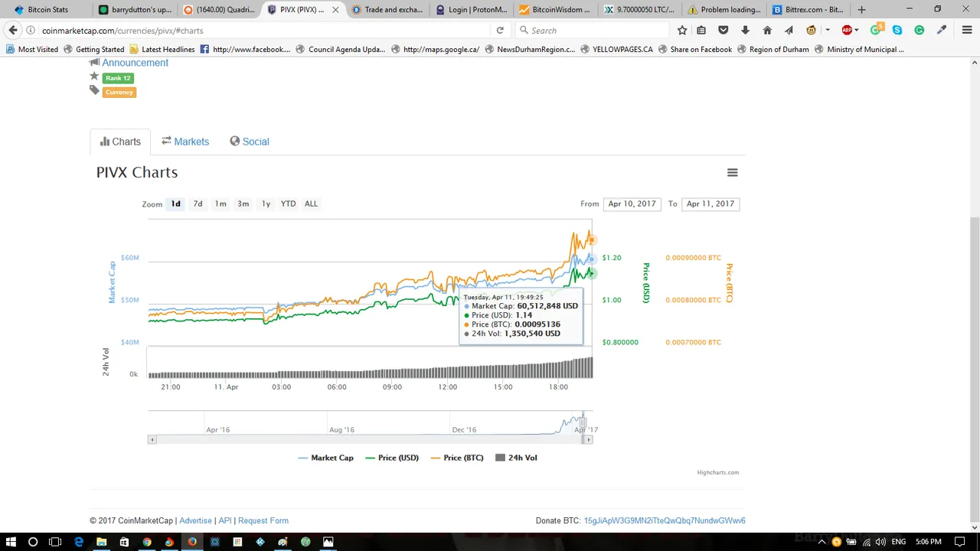Open the Request Form footer link
Viewport: 980px width, 551px height.
tap(263, 520)
